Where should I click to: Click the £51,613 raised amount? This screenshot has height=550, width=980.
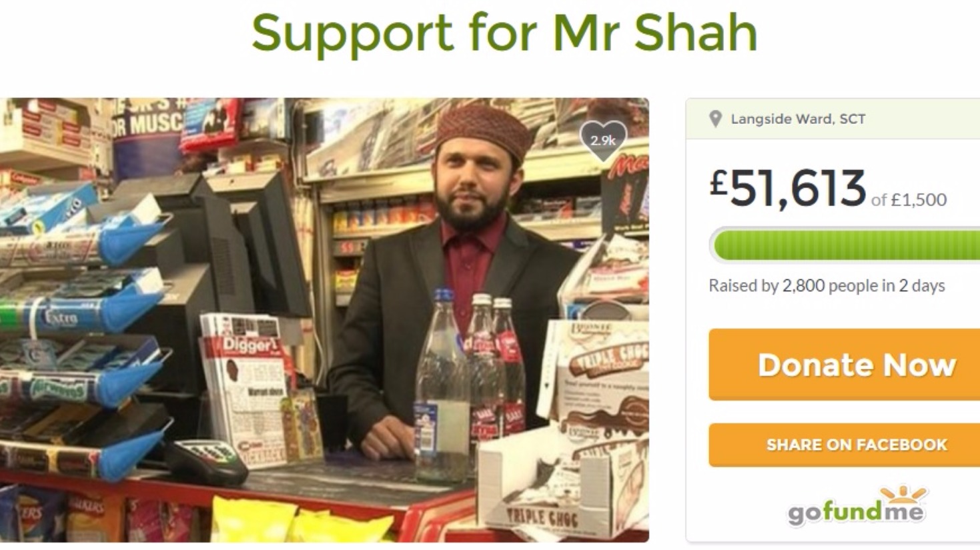787,188
